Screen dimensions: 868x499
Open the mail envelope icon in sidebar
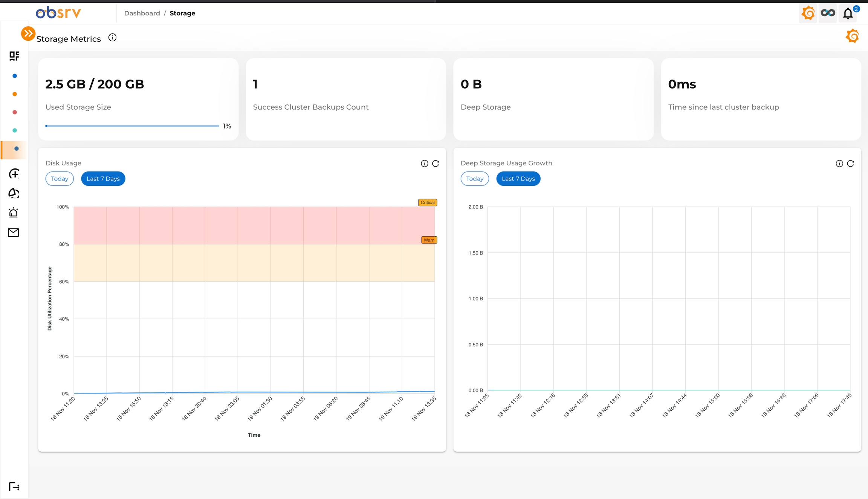(x=14, y=233)
